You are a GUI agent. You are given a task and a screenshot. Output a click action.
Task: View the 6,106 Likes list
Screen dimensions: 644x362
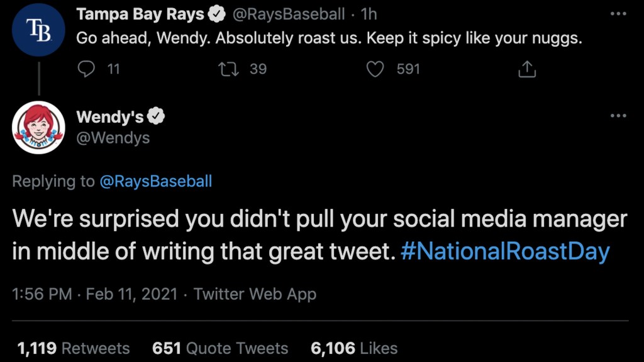click(354, 348)
